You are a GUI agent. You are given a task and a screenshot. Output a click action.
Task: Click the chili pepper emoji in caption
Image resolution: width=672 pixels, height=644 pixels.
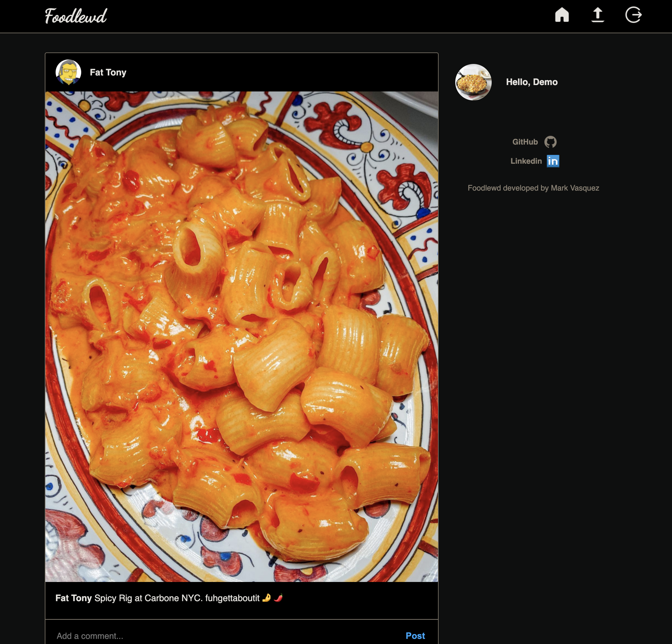pos(278,598)
